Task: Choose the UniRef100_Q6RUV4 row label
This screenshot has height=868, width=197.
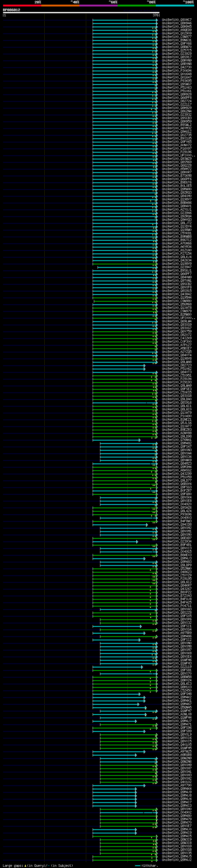Action: click(176, 484)
